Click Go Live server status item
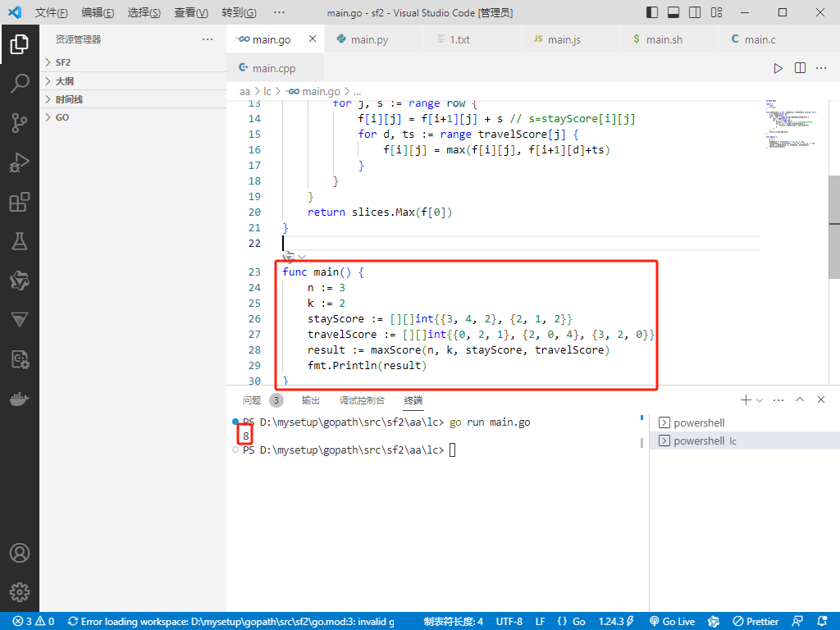The width and height of the screenshot is (840, 630). click(672, 622)
